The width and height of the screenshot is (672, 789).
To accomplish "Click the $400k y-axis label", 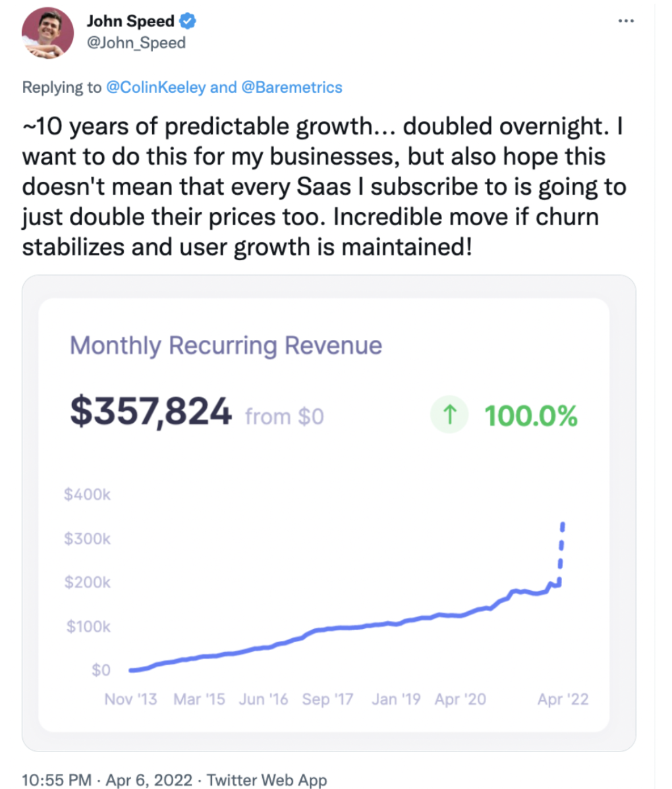I will (87, 495).
